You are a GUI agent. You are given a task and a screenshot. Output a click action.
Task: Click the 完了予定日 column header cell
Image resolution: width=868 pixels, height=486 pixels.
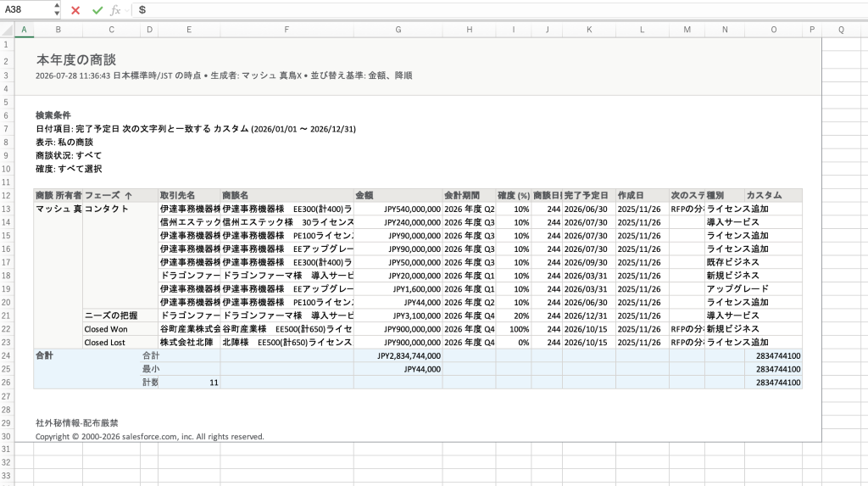point(589,196)
